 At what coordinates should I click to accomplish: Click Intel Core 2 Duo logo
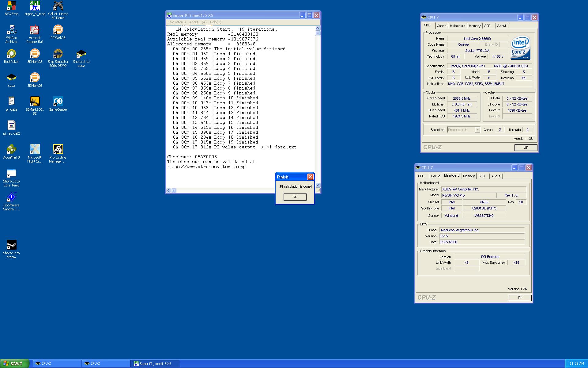tap(520, 48)
